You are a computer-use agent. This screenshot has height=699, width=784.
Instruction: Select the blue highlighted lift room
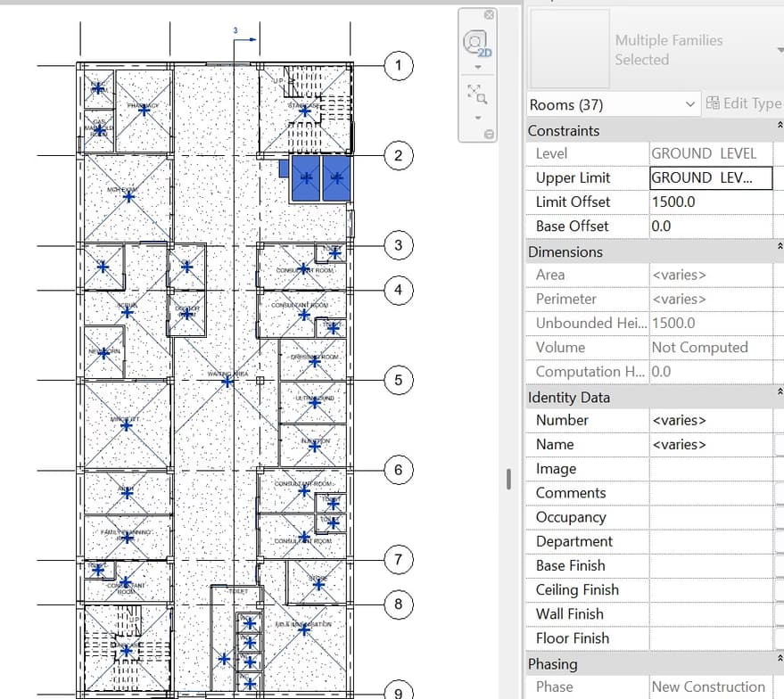click(x=306, y=179)
